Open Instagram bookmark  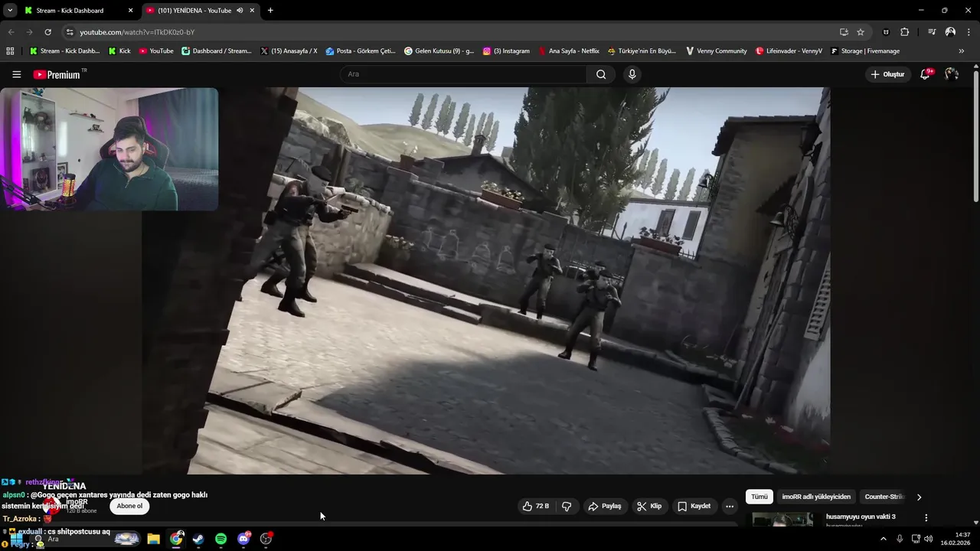pyautogui.click(x=506, y=51)
